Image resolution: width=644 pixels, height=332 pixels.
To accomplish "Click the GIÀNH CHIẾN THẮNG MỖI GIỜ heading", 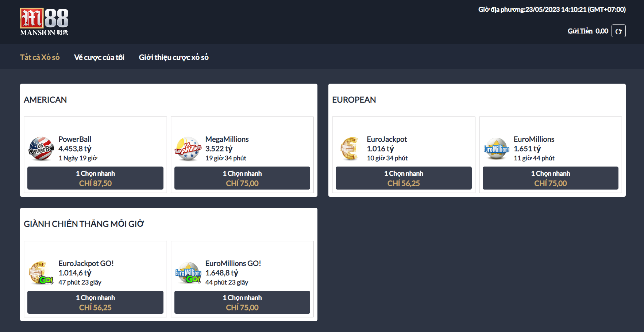I will [84, 224].
